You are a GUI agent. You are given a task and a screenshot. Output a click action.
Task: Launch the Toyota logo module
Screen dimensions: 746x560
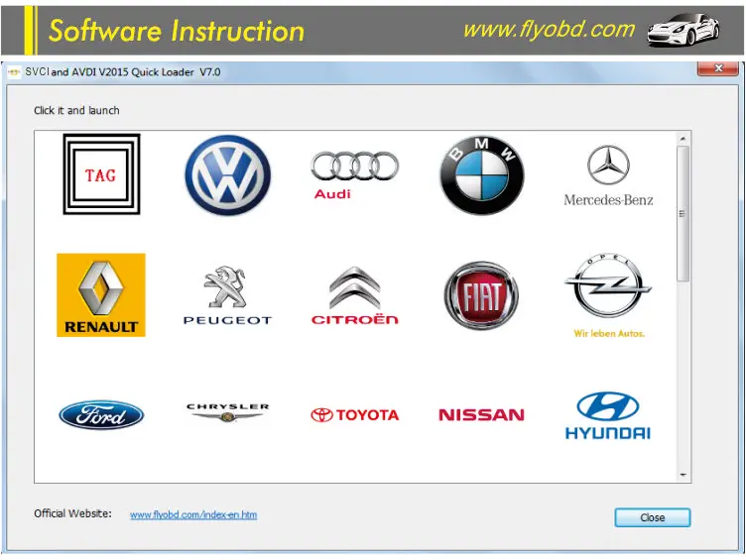coord(354,415)
